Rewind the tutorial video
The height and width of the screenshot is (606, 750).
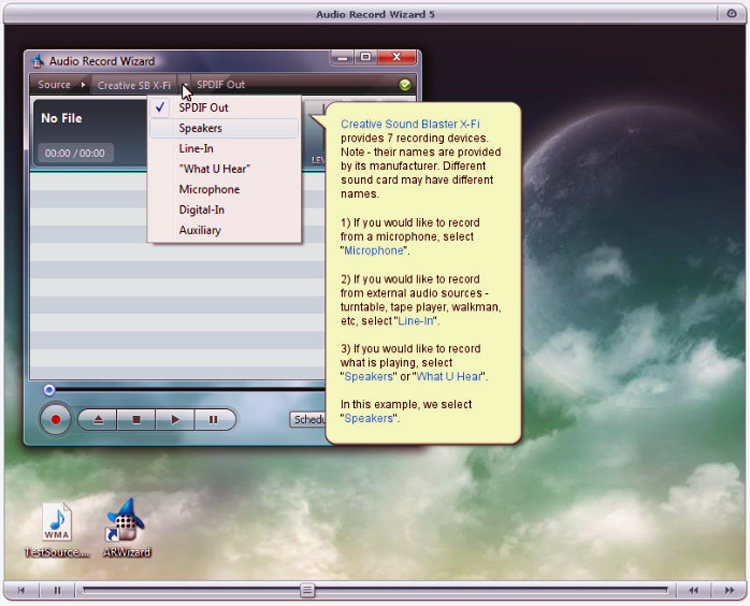pyautogui.click(x=693, y=590)
